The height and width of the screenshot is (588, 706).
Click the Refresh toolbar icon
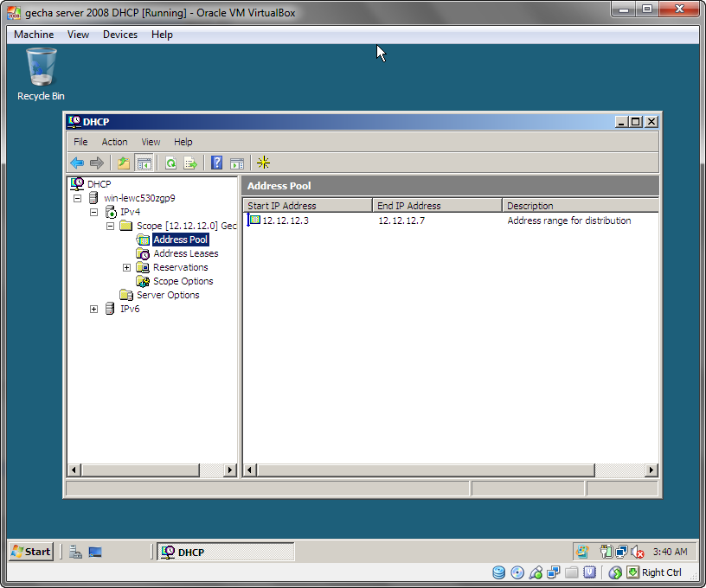point(170,163)
